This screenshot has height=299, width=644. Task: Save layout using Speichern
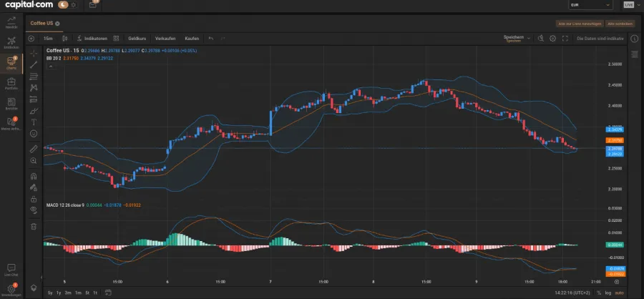(x=513, y=38)
